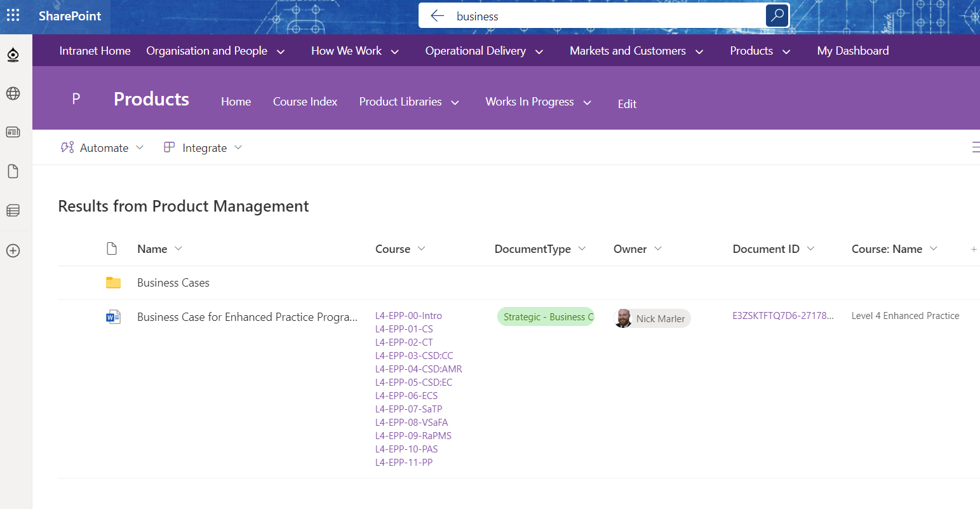Open the globe sites icon in sidebar
The width and height of the screenshot is (980, 509).
click(x=13, y=93)
